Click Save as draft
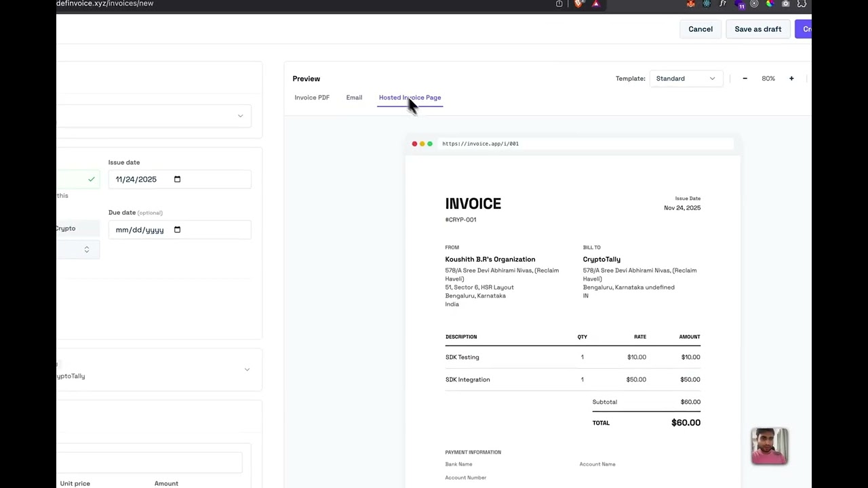 [x=758, y=29]
